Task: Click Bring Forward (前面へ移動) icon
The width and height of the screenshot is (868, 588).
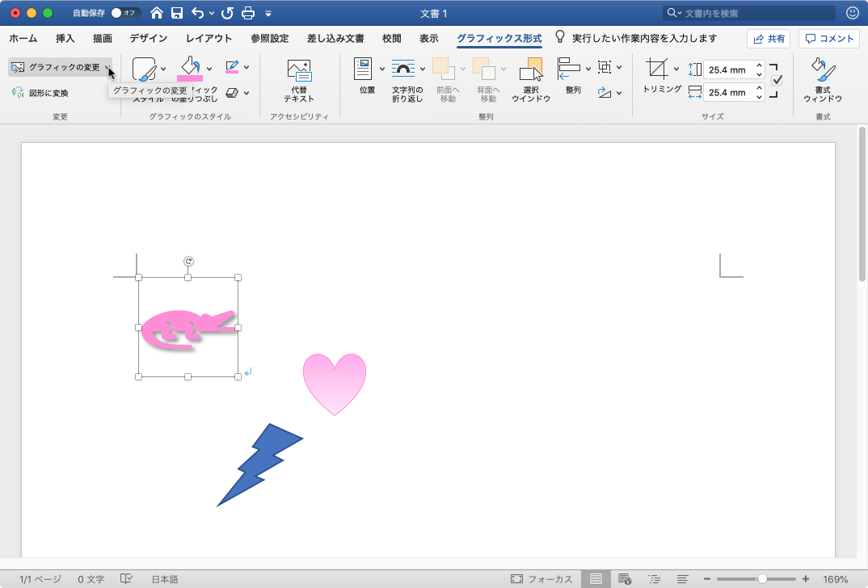Action: (444, 69)
